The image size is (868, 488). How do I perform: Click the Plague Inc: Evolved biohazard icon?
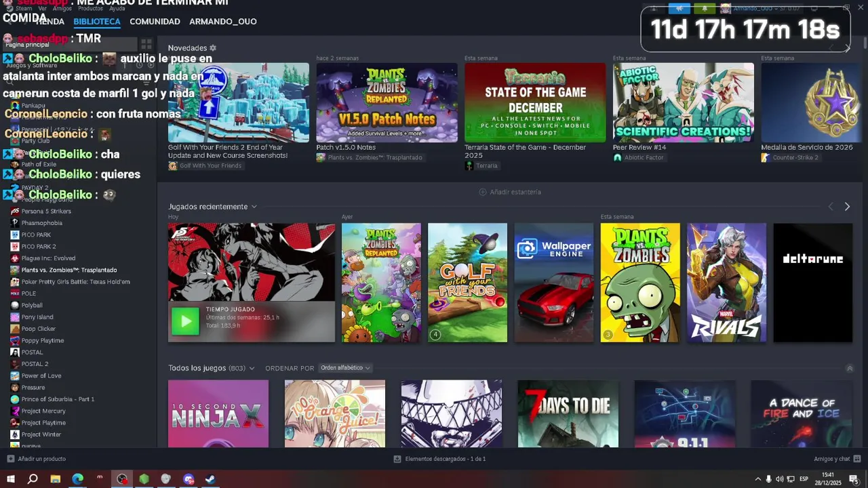point(15,258)
